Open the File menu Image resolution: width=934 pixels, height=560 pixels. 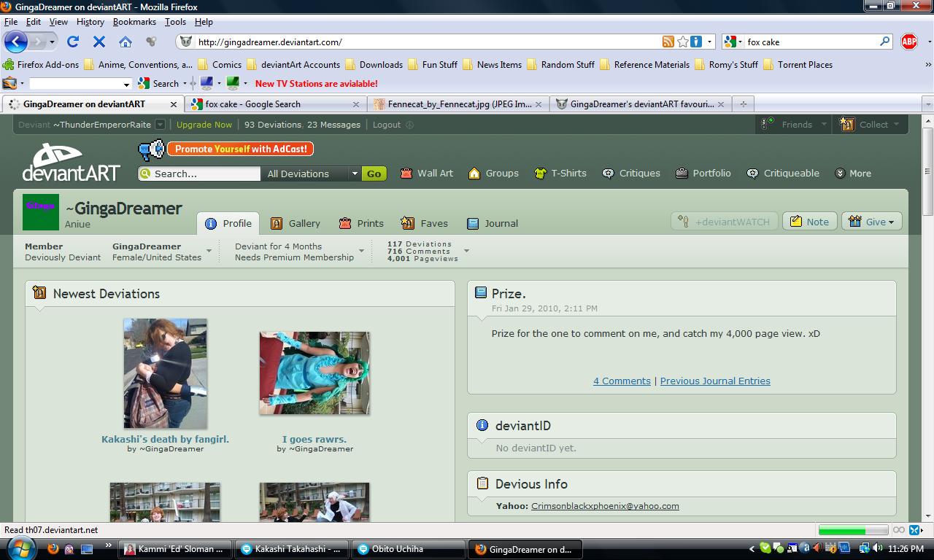(10, 22)
